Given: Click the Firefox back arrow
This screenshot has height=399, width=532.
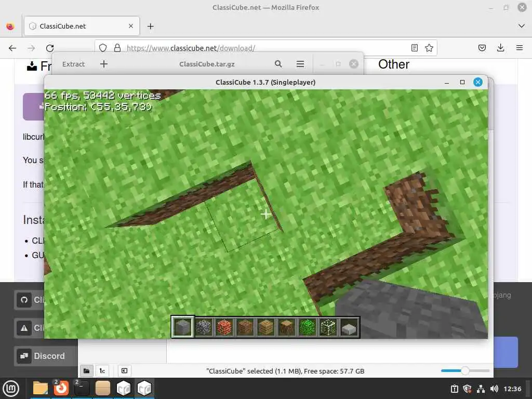Looking at the screenshot, I should (12, 48).
